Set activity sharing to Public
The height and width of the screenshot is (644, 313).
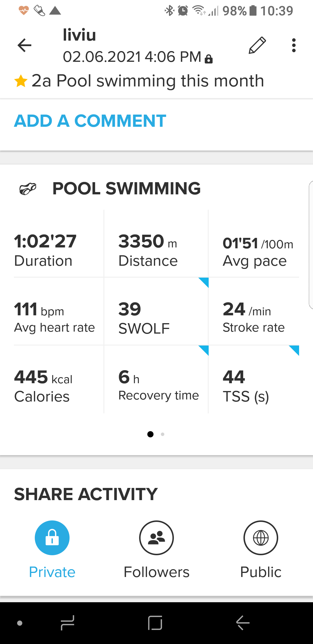[261, 538]
